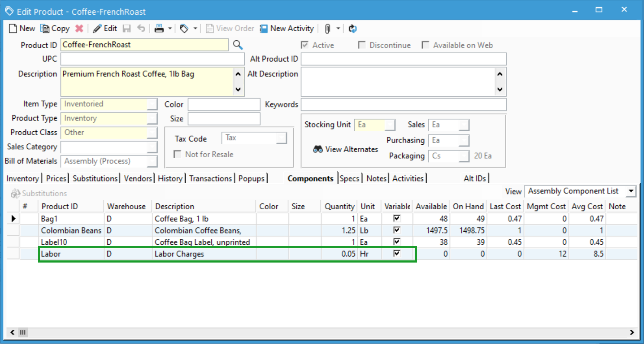644x344 pixels.
Task: Click the Keywords input field
Action: [x=404, y=104]
